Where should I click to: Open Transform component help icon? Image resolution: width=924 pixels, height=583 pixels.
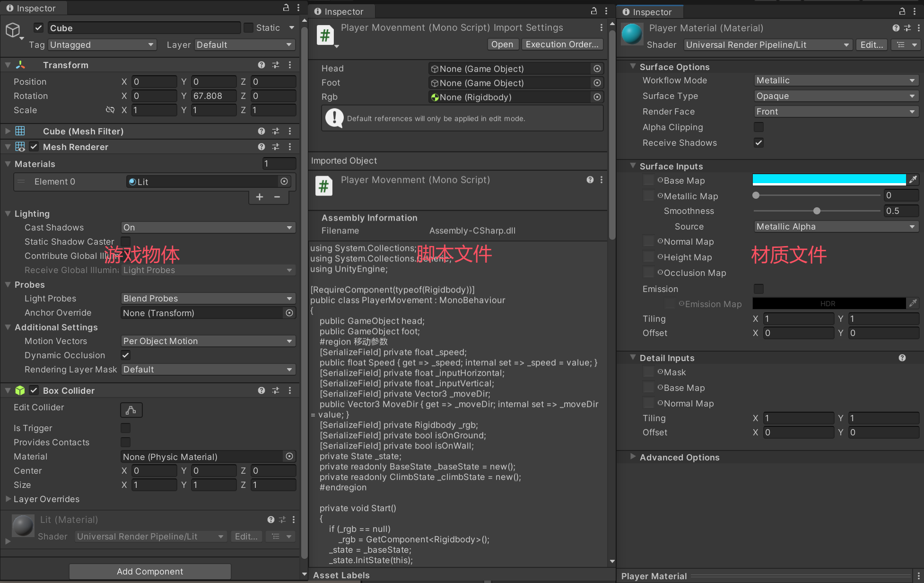(x=262, y=65)
